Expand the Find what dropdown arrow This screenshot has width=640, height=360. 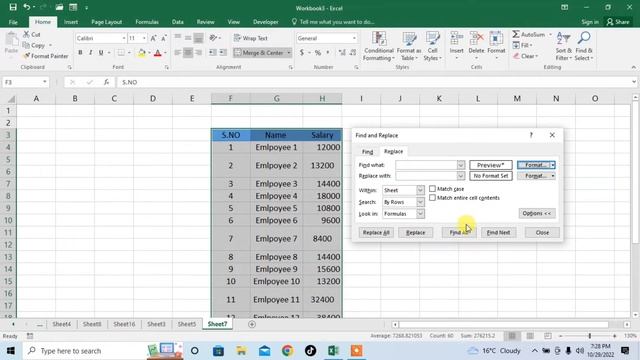coord(460,165)
